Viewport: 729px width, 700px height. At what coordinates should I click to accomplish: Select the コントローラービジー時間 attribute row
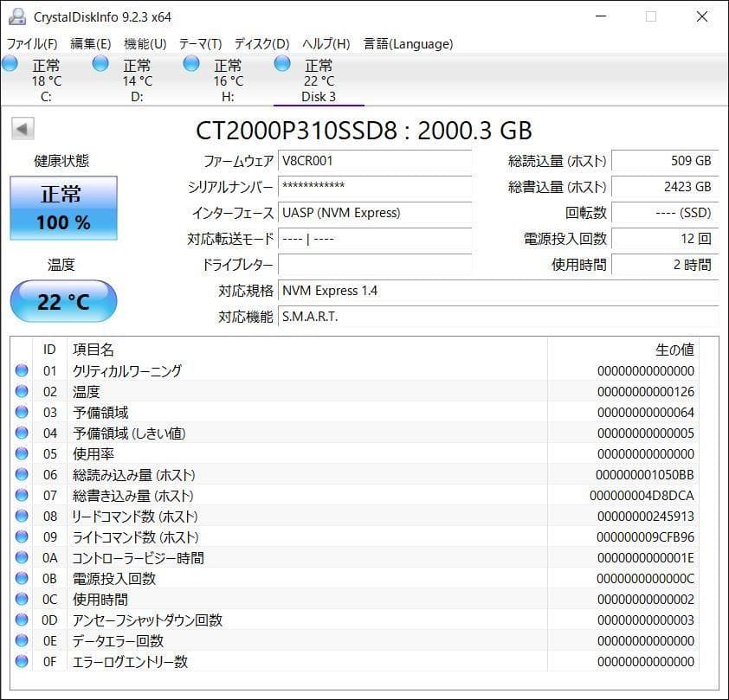coord(355,557)
